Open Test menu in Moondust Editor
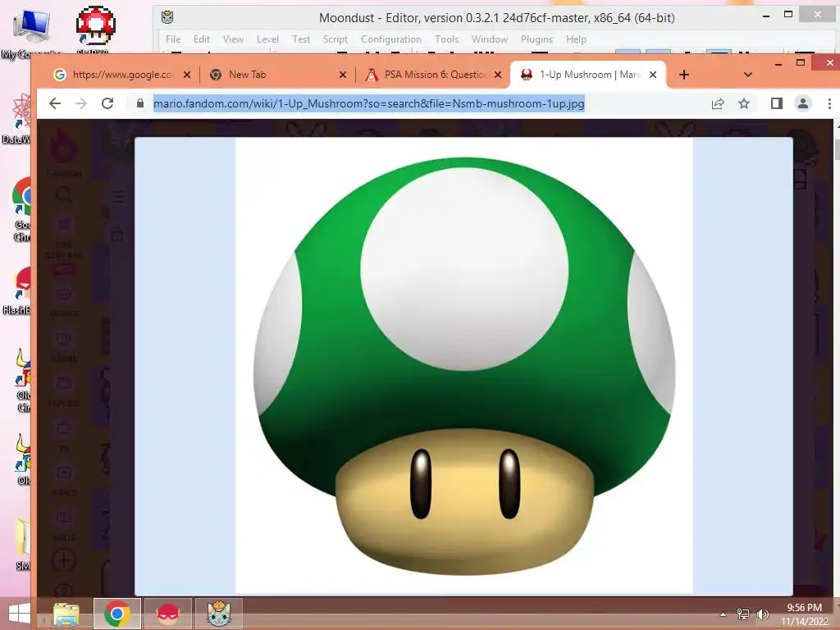 point(301,39)
